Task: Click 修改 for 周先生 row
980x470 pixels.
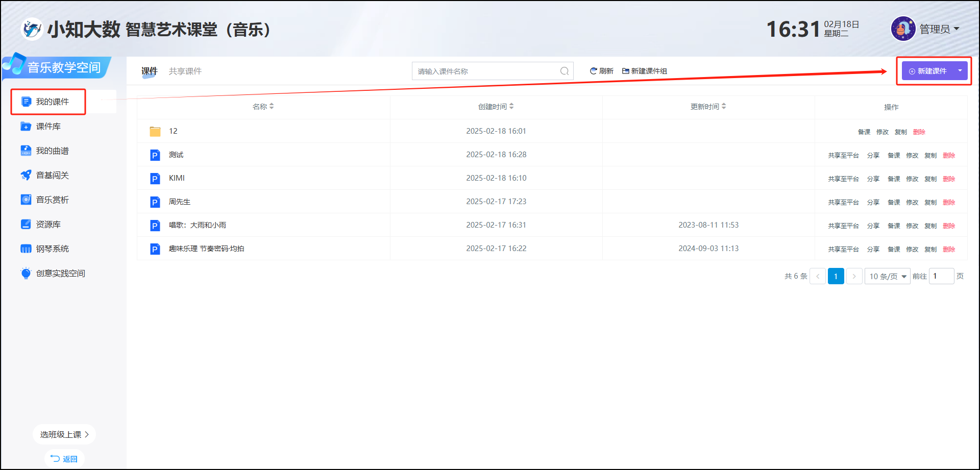Action: pyautogui.click(x=912, y=202)
